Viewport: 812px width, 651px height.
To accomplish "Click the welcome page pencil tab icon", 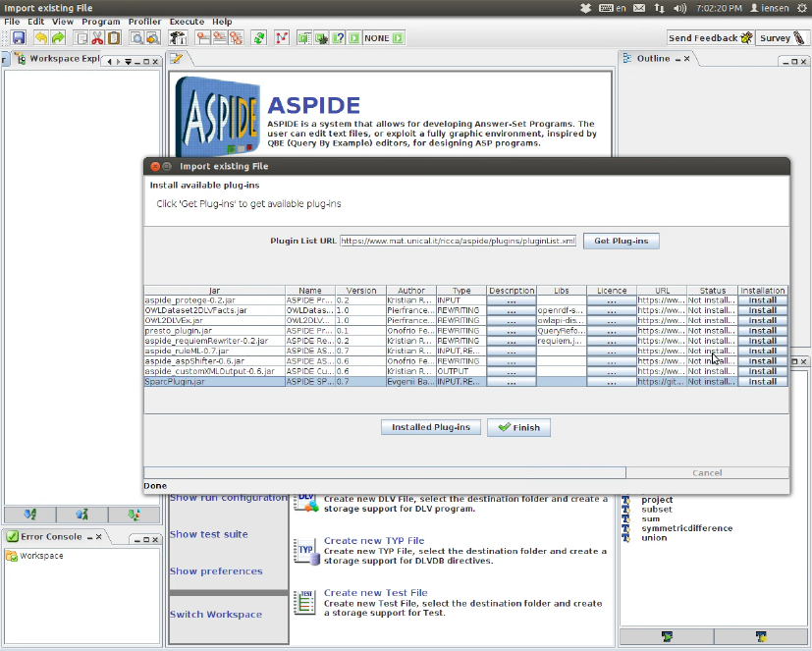I will coord(176,59).
